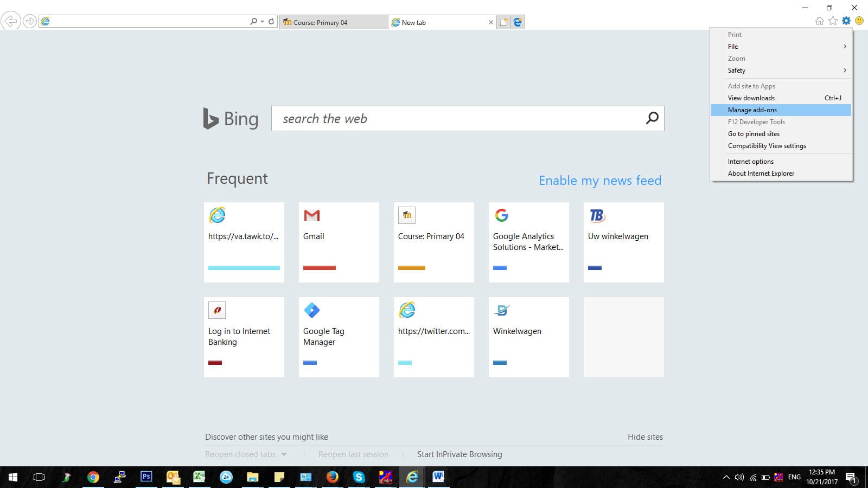Choose Zoom in the Tools menu
868x488 pixels.
[781, 59]
